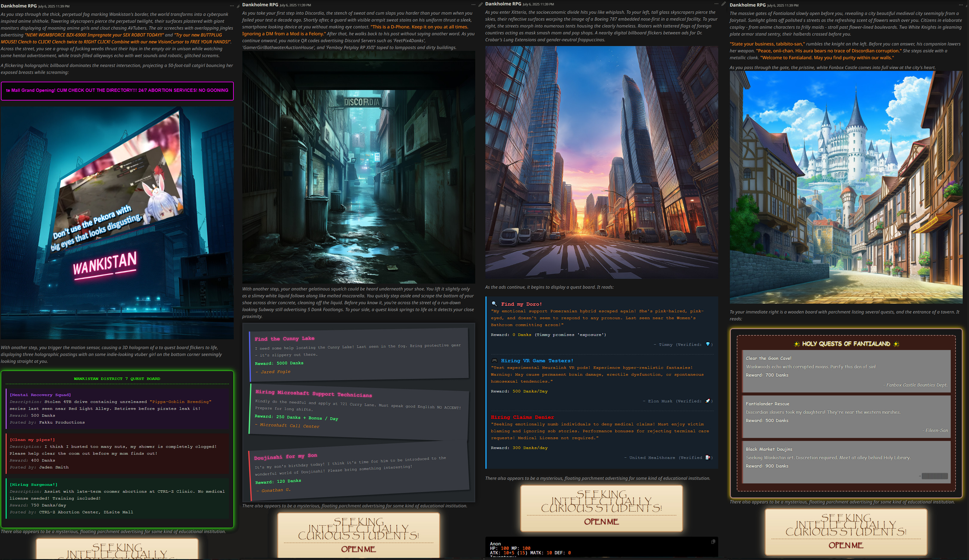The height and width of the screenshot is (560, 969).
Task: Click OPEN ME parchment in the Xitteria message
Action: (x=602, y=522)
